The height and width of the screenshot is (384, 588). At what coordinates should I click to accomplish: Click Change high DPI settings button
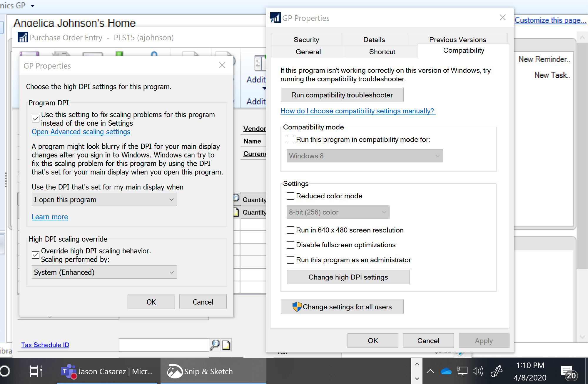pos(348,277)
